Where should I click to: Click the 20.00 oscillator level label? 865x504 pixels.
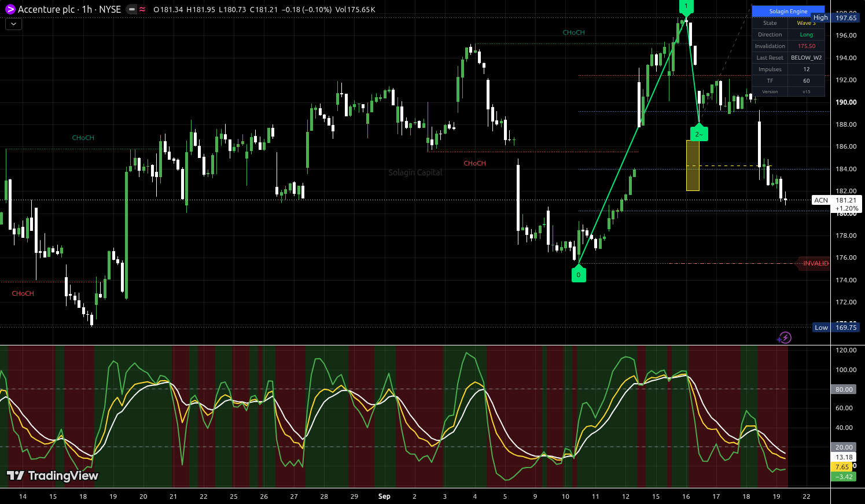[844, 447]
